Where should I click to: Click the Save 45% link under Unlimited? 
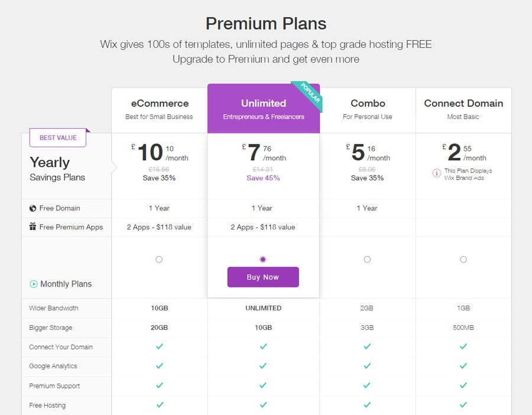pos(262,178)
